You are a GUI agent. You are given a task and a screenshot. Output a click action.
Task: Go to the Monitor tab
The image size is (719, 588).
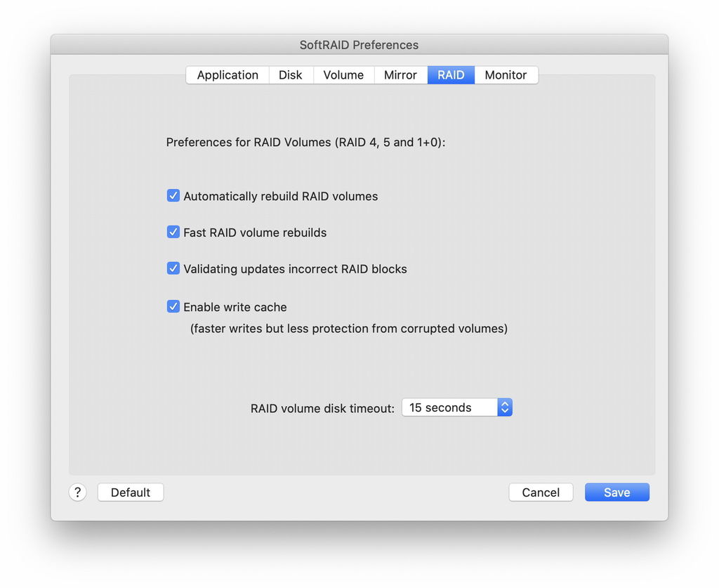coord(506,74)
